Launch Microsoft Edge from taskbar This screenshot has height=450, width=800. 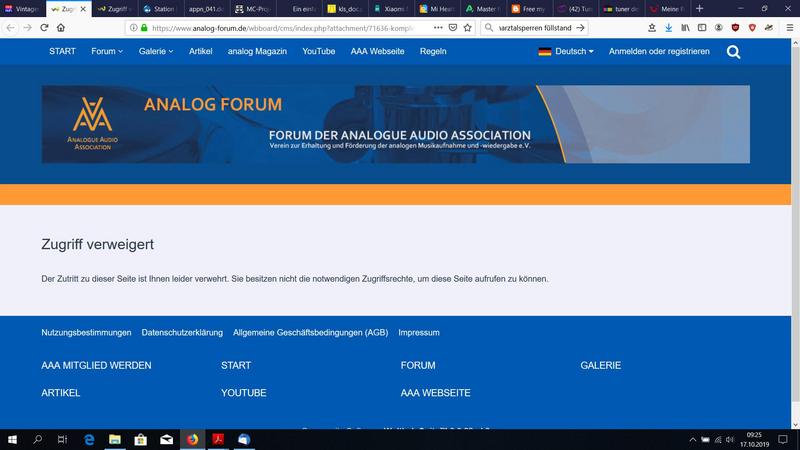[89, 439]
